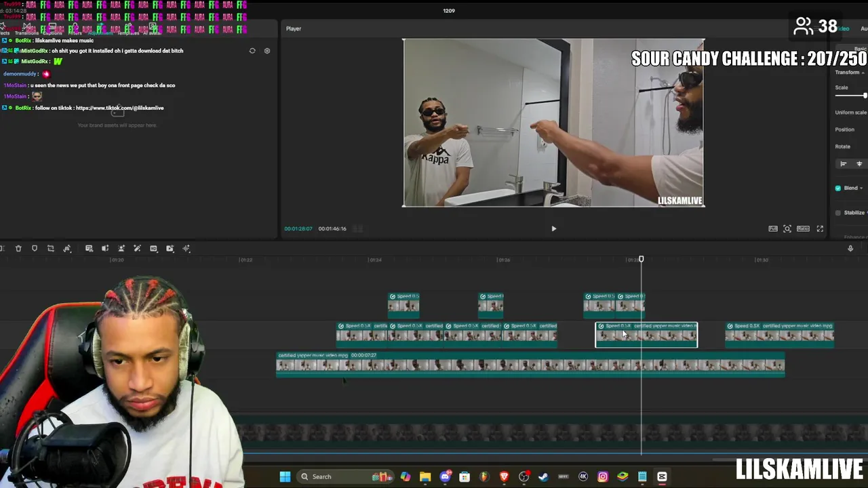
Task: Open Copilot from the taskbar
Action: pyautogui.click(x=406, y=477)
